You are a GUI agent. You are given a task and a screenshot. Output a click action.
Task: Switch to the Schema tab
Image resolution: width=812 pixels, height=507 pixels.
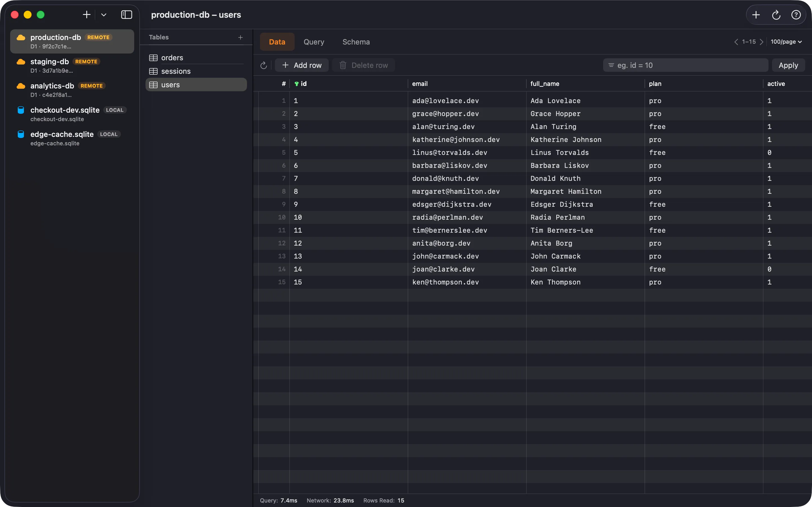coord(356,42)
